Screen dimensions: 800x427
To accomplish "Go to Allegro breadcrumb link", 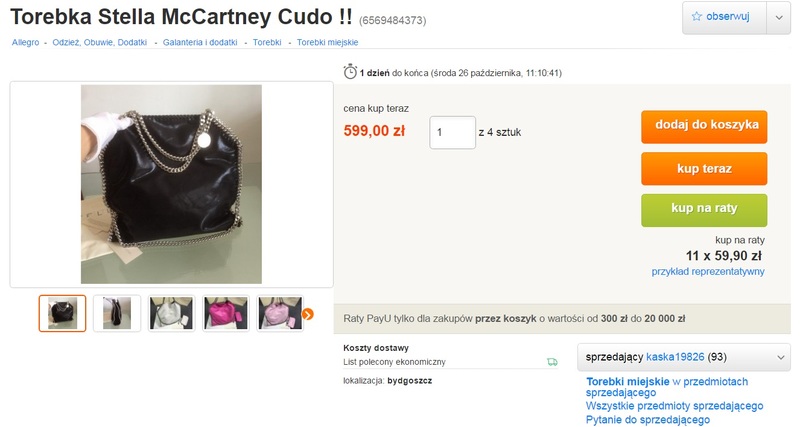I will pos(26,42).
